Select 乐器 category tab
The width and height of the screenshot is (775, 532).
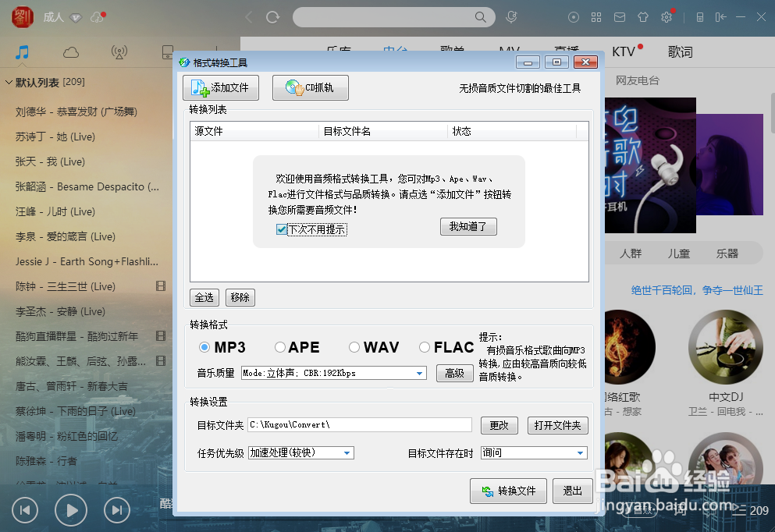click(x=727, y=254)
